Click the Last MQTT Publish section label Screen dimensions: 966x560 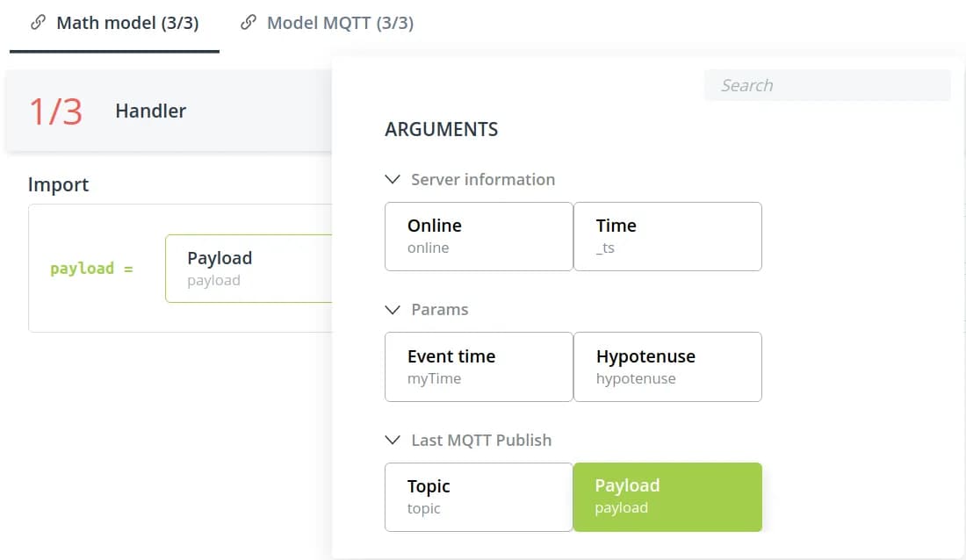pos(481,440)
